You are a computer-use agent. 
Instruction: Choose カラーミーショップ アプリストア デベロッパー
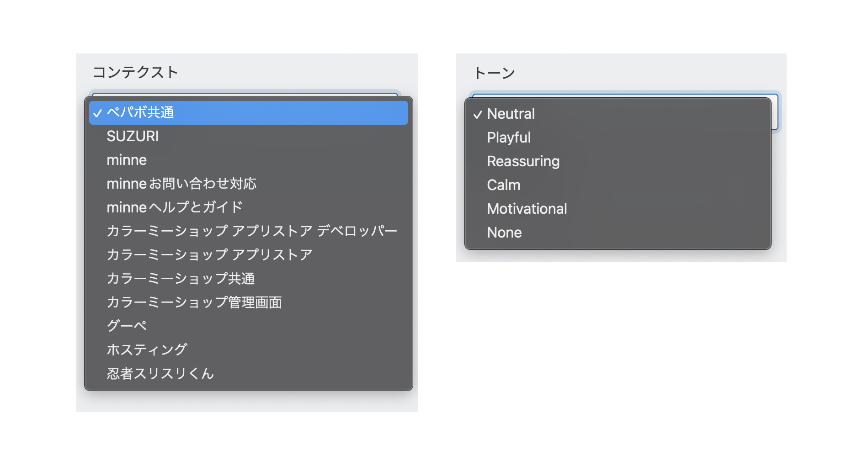coord(251,231)
